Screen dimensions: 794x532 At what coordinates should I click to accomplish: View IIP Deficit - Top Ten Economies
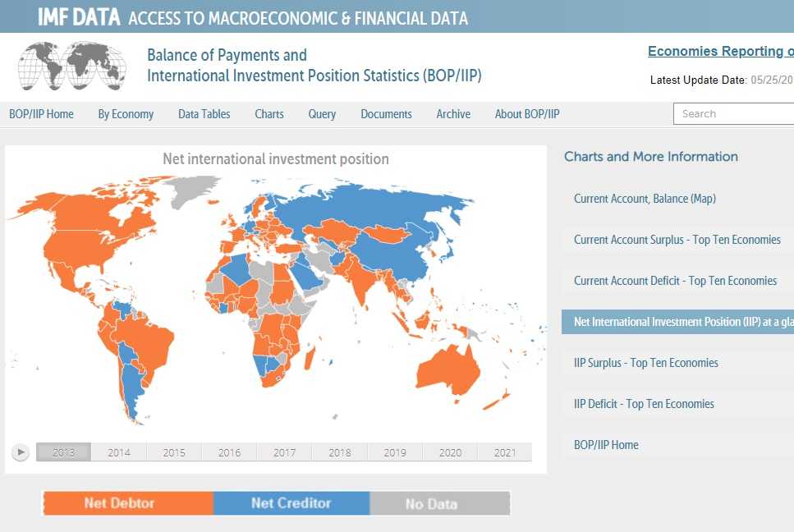[644, 404]
